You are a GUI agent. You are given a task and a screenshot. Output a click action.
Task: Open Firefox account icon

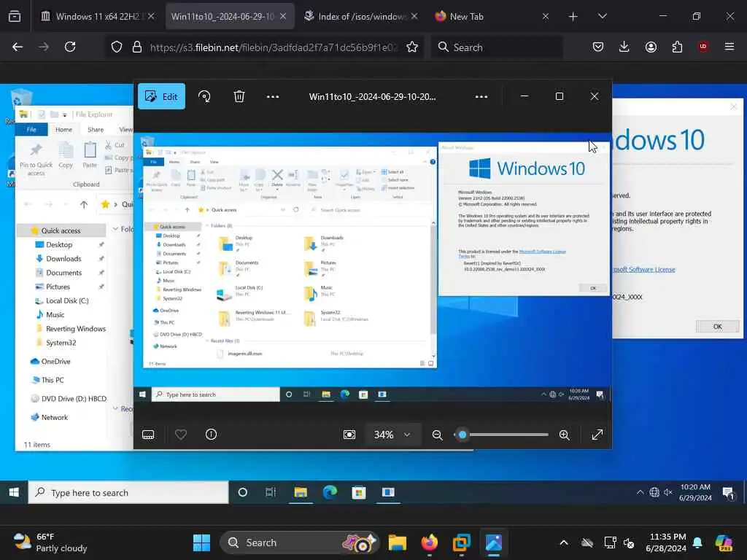651,47
